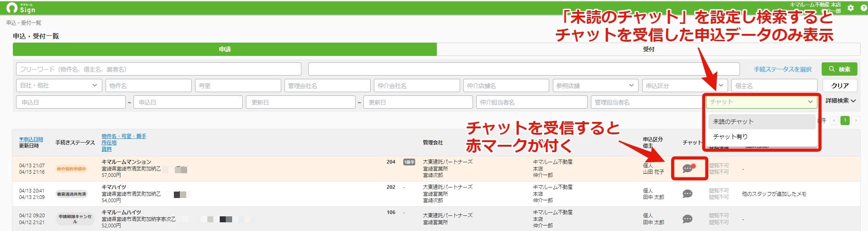Click the 1番手 badge

point(409,162)
